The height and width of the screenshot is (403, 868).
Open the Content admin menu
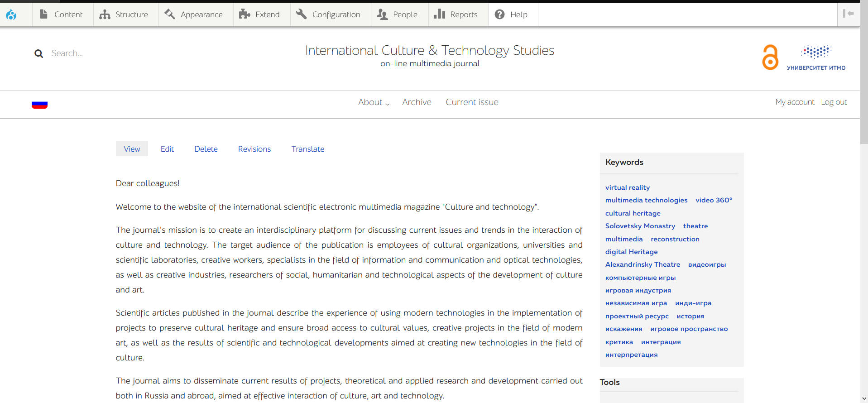62,14
